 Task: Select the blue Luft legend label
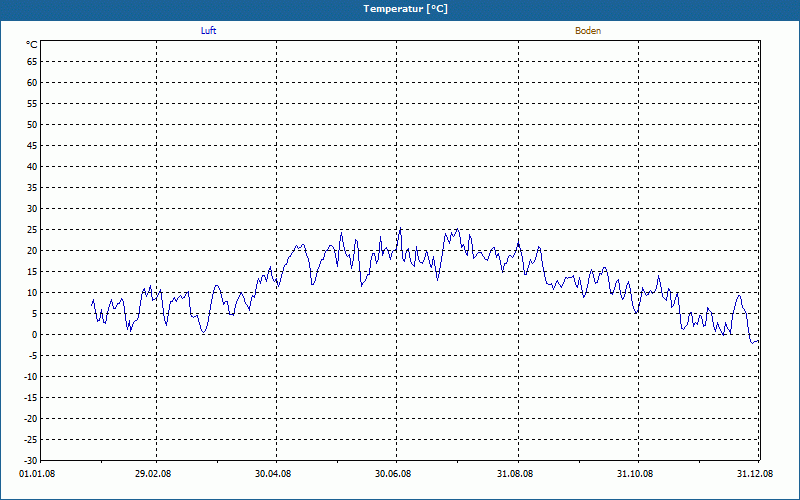208,31
